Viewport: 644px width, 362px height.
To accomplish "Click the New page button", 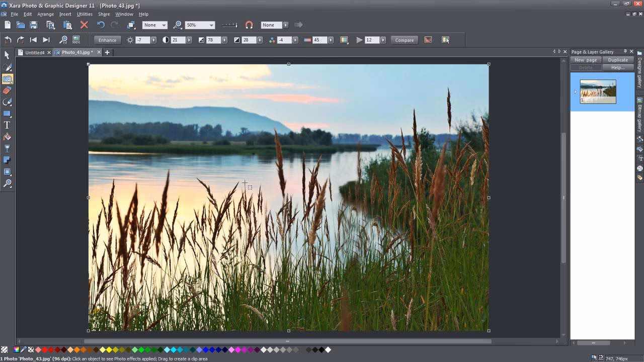I will click(x=586, y=59).
